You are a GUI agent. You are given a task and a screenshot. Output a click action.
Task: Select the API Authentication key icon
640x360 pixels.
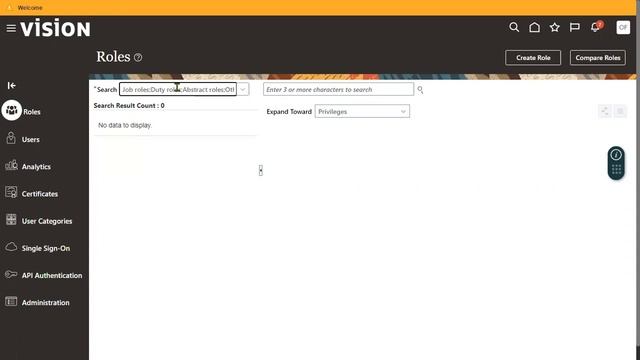click(x=11, y=274)
